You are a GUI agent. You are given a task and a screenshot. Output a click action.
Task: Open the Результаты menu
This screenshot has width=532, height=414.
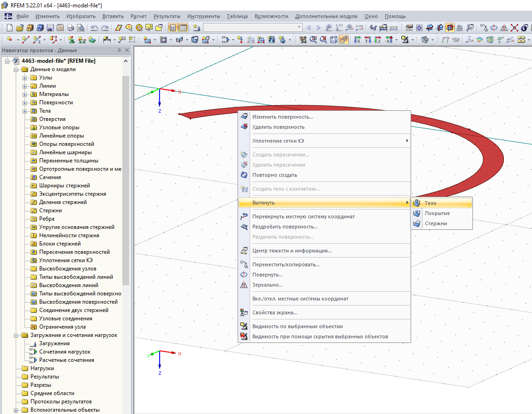167,16
